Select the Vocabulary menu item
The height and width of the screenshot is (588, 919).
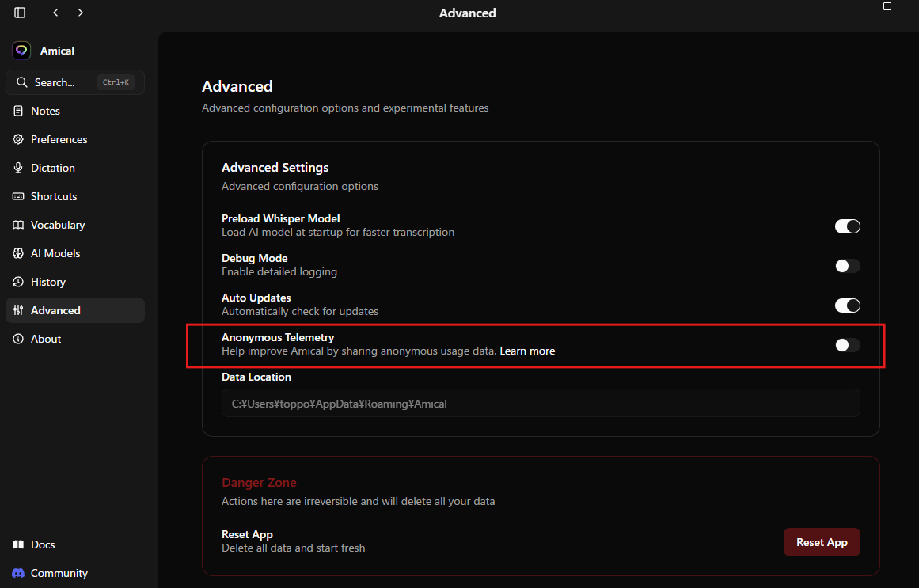click(58, 225)
